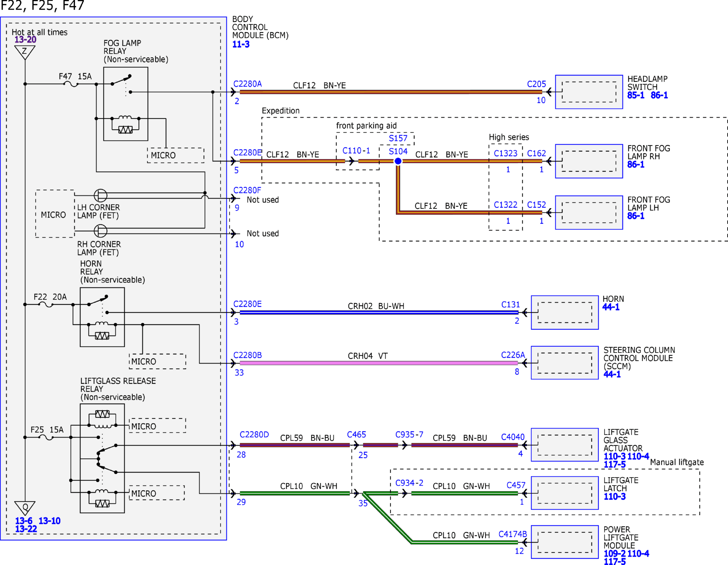Screen dimensions: 728x565
Task: Select connector label C226A
Action: click(513, 355)
